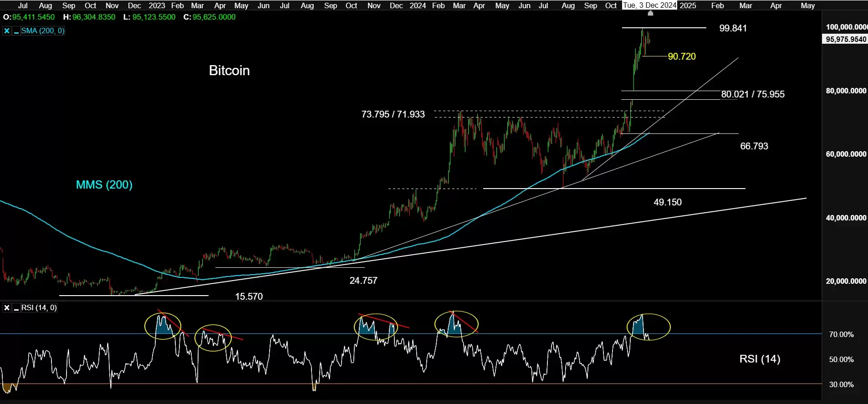
Task: Click the MMS (200) moving average label
Action: 104,184
